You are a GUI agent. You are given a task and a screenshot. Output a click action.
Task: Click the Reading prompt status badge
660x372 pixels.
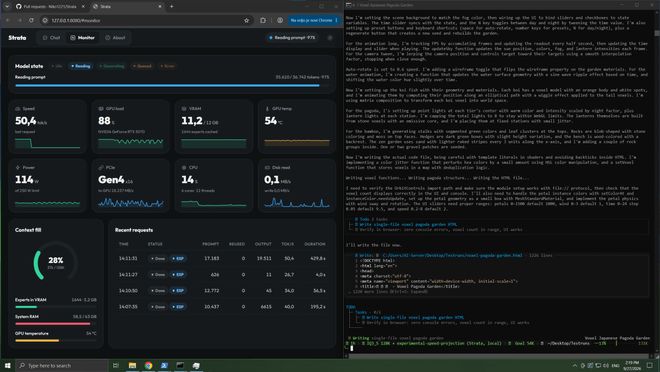point(293,38)
